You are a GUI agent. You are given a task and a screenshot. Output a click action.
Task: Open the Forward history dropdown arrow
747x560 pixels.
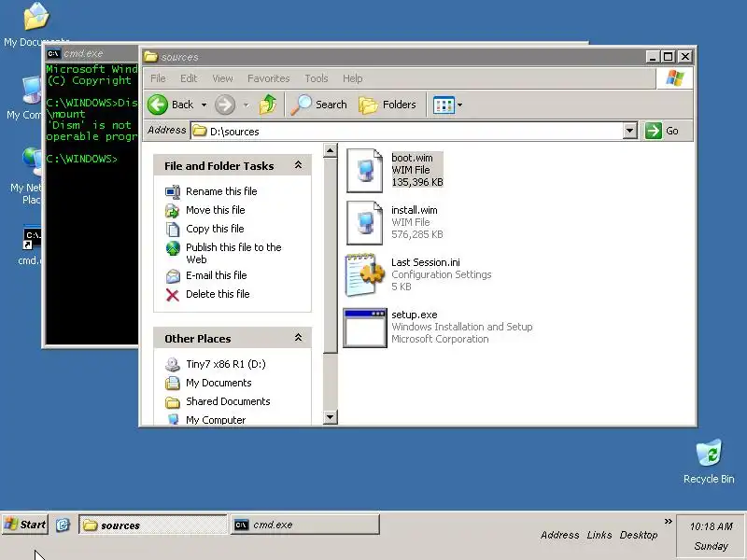coord(246,105)
